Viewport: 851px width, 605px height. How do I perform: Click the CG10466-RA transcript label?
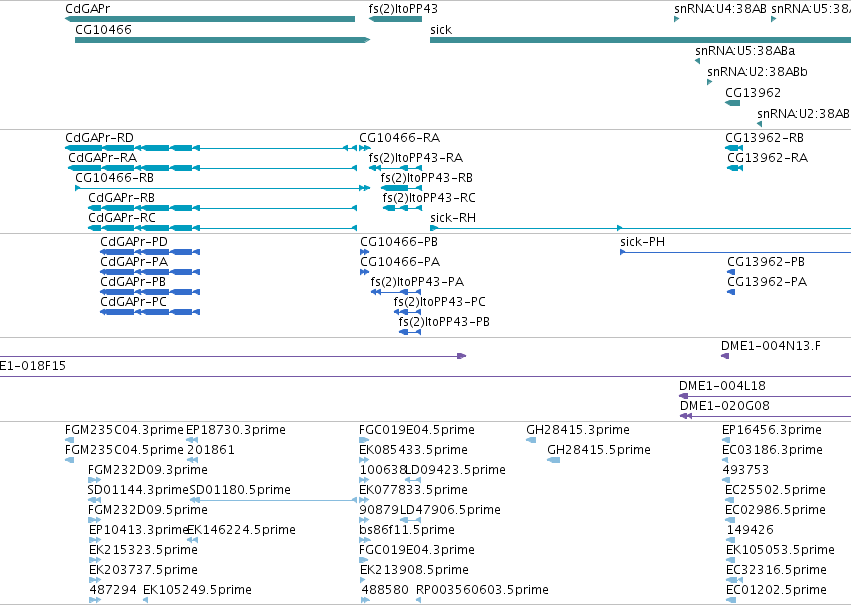[399, 137]
